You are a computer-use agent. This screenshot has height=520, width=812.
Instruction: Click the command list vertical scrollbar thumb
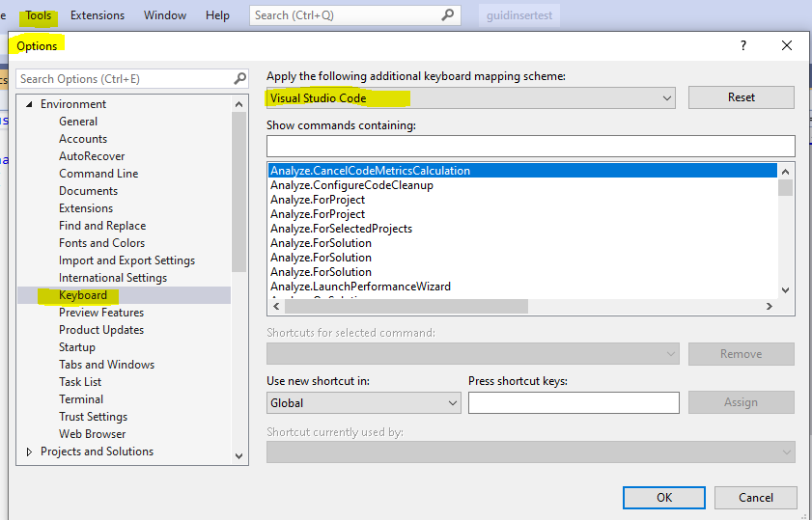point(786,187)
